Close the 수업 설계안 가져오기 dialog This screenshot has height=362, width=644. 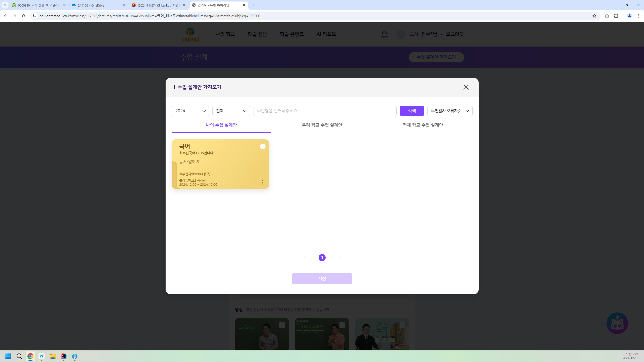(466, 87)
